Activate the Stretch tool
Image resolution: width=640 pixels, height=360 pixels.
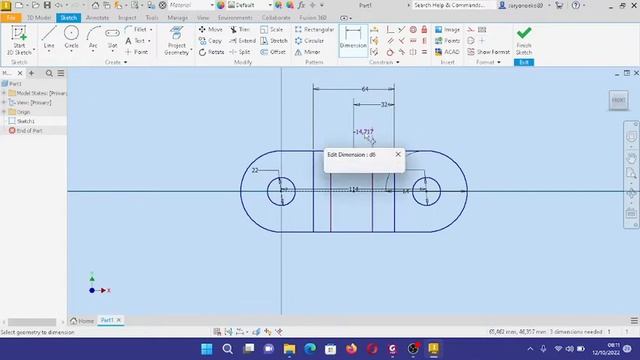pos(274,41)
